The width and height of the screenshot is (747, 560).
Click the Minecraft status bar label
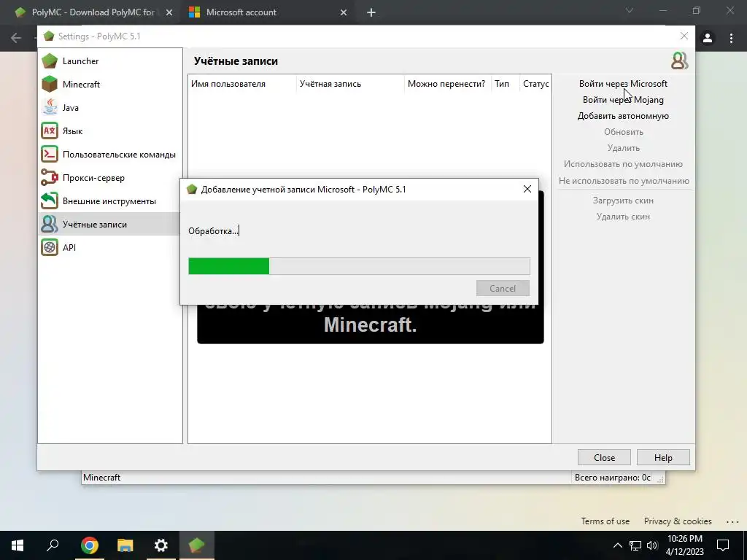click(x=101, y=478)
